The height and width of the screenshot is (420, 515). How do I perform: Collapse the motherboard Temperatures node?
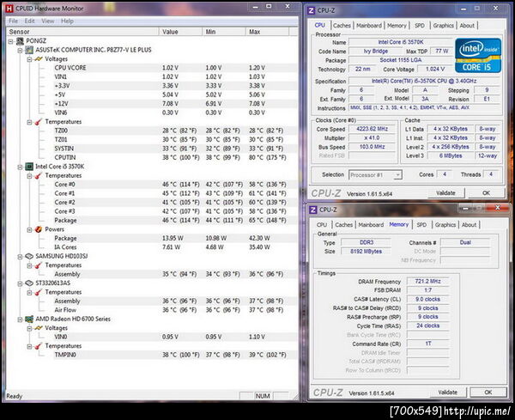point(29,122)
